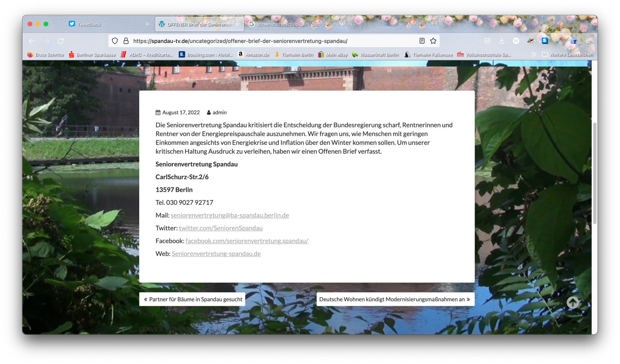Click the Privacy Badger extension icon
The height and width of the screenshot is (364, 620).
tap(530, 41)
